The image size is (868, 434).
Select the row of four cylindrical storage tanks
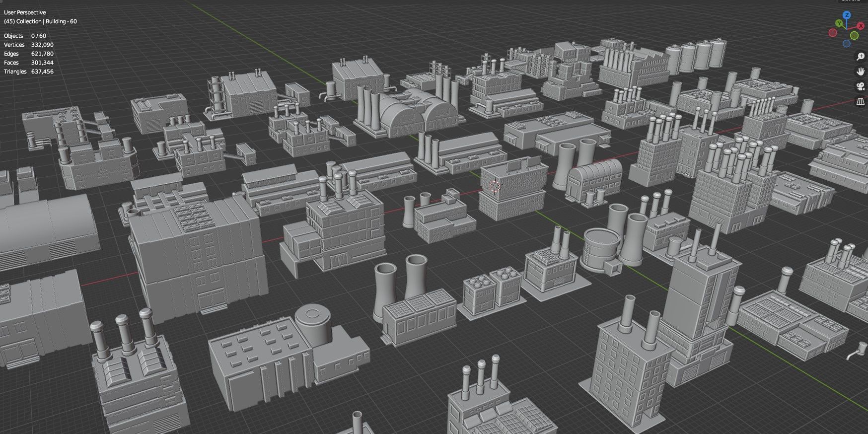(x=696, y=57)
